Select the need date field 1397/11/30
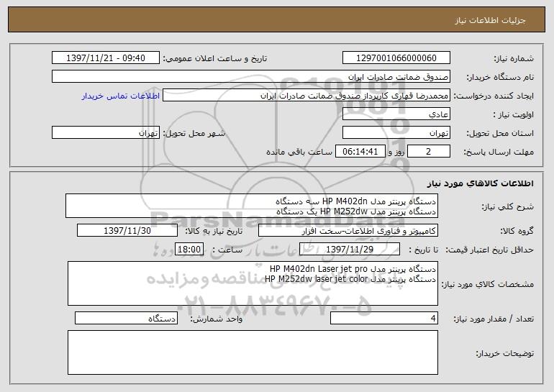The image size is (554, 392). pos(127,231)
